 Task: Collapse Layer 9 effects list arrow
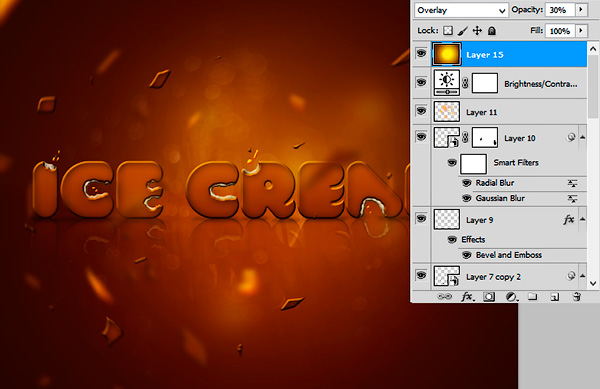tap(582, 219)
